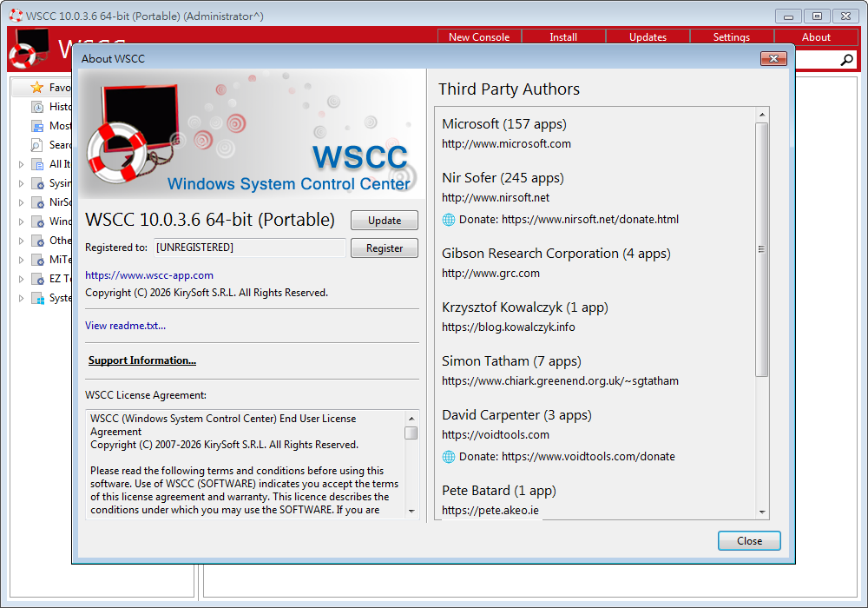Expand the All Items tree node
Screen dimensions: 868x608
(x=21, y=163)
